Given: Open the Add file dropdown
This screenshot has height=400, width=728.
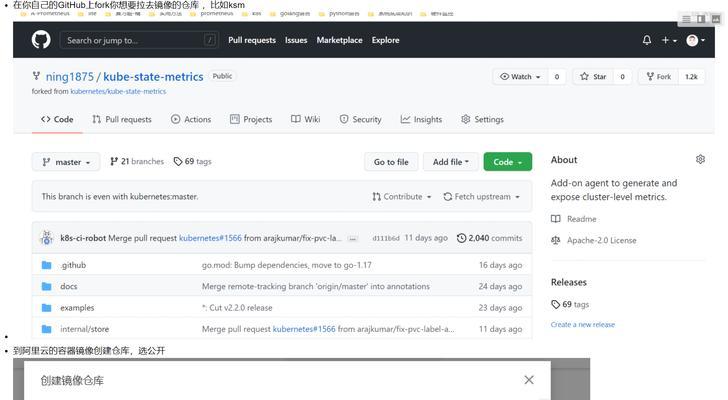Looking at the screenshot, I should coord(450,162).
